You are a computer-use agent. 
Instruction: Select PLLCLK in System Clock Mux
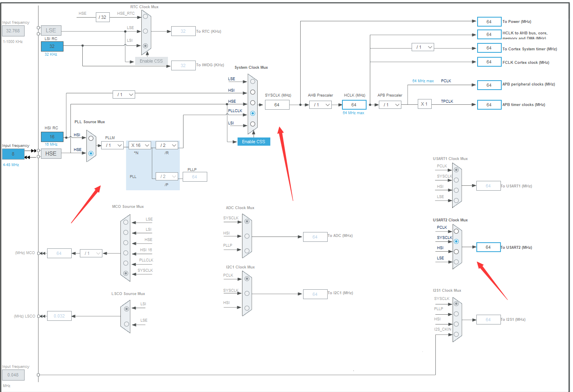(253, 113)
